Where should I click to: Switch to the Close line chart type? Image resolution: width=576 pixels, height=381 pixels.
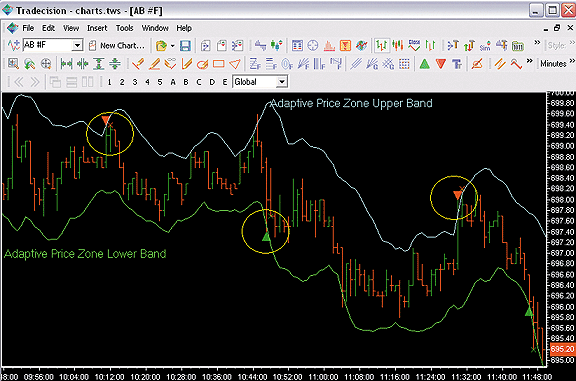point(414,46)
